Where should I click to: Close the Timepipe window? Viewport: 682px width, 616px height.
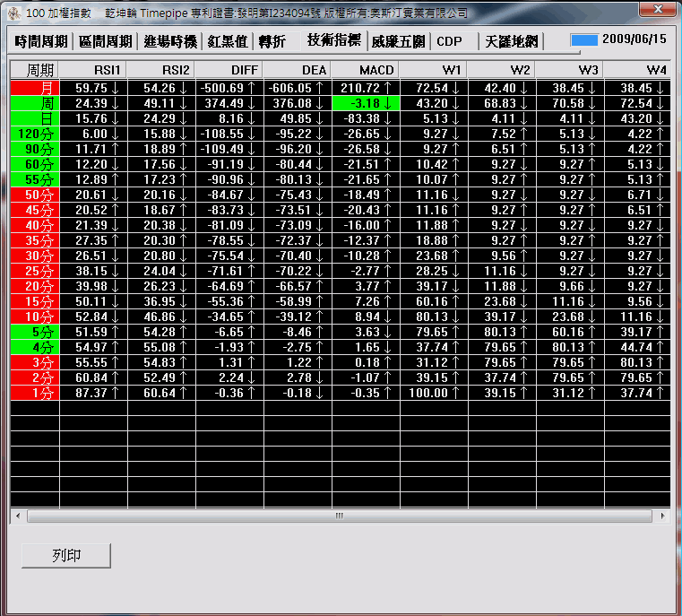[x=657, y=10]
